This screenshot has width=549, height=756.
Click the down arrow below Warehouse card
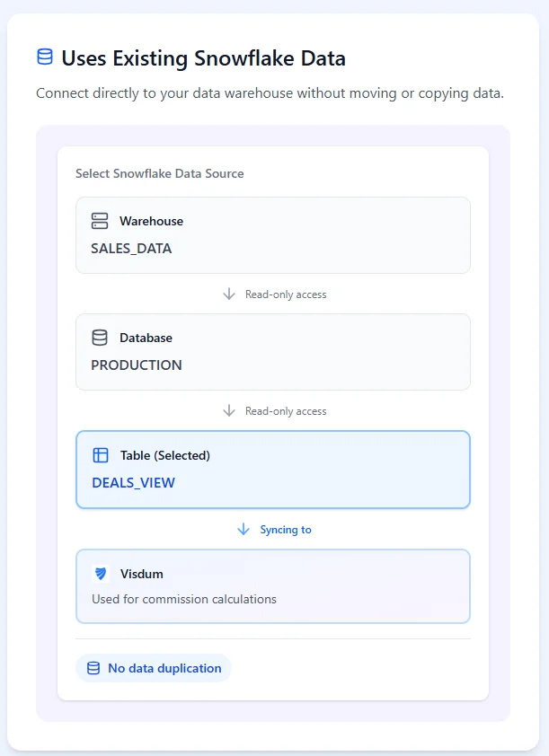click(x=229, y=294)
